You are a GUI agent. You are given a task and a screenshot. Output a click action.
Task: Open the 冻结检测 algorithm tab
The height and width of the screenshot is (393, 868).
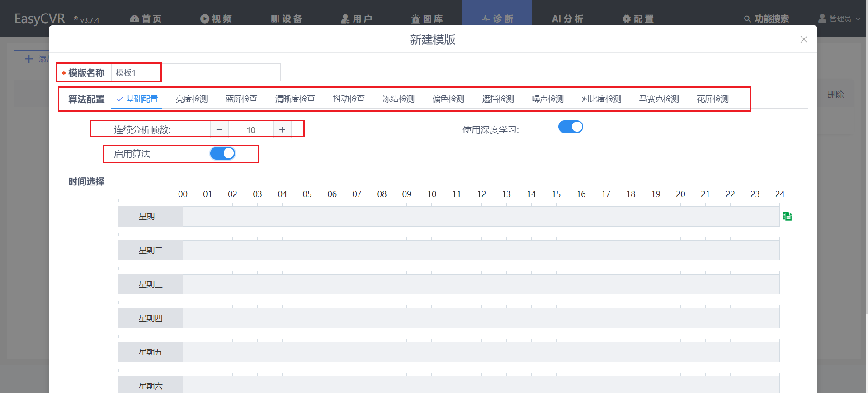point(398,99)
